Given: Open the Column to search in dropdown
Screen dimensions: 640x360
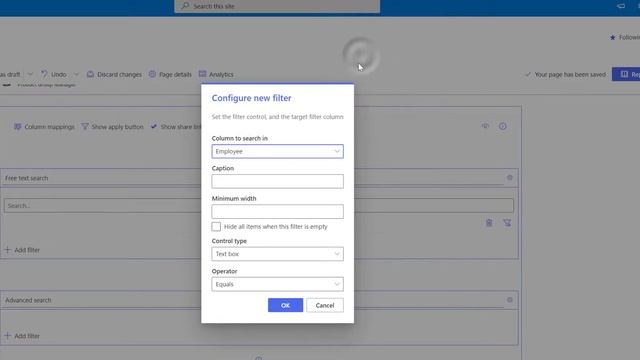Looking at the screenshot, I should [x=277, y=151].
